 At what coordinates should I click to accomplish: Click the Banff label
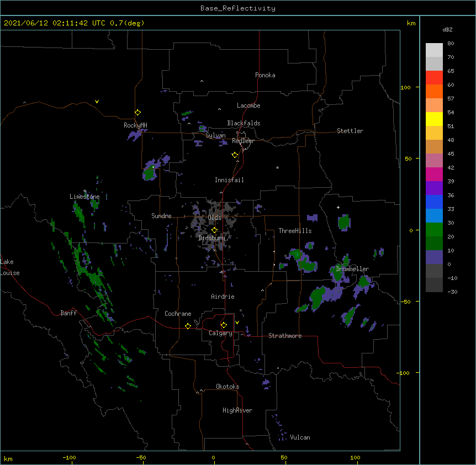coord(68,313)
